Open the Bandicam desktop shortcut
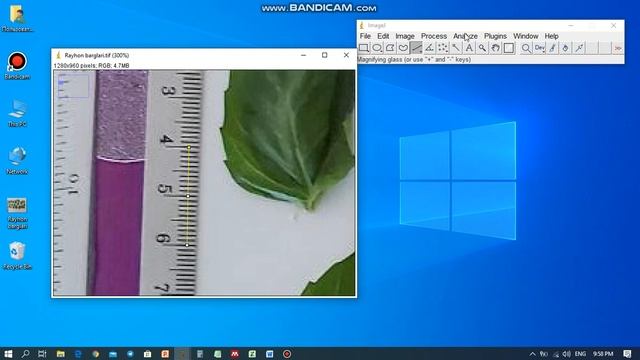Image resolution: width=640 pixels, height=360 pixels. 17,65
